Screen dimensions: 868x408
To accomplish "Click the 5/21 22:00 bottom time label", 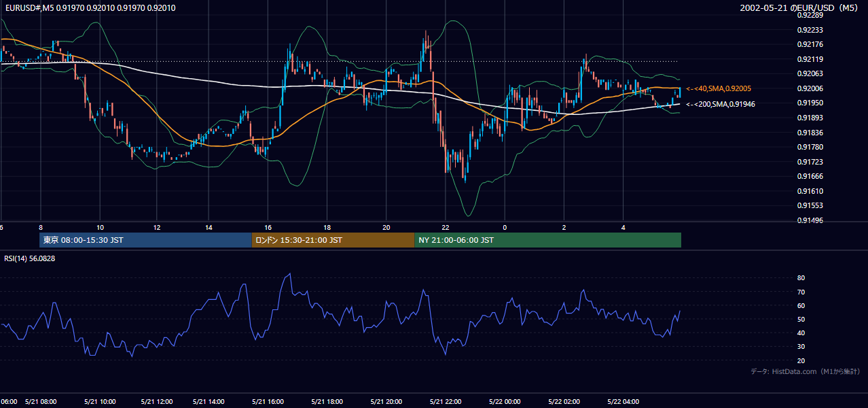I will click(x=446, y=402).
